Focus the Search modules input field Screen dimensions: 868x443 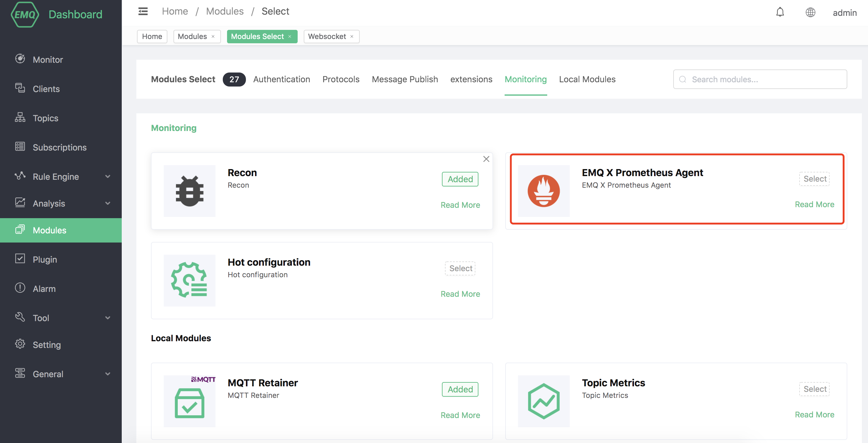(760, 79)
